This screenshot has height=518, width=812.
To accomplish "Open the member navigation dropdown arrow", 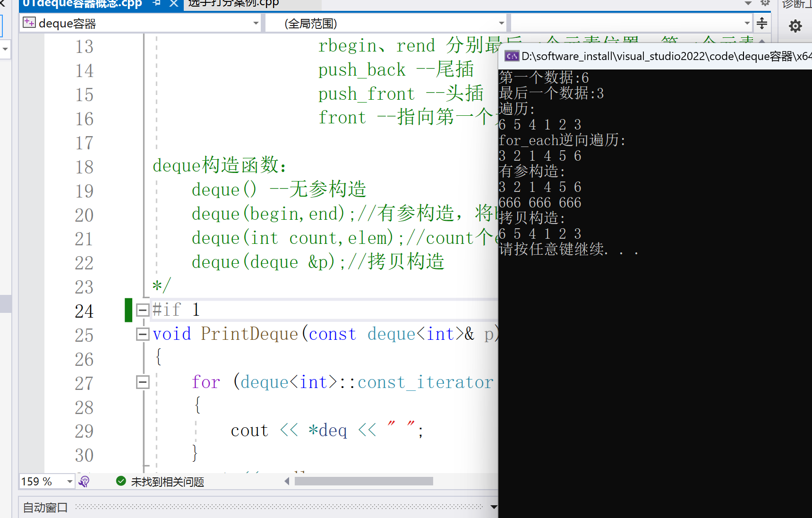I will [x=747, y=23].
